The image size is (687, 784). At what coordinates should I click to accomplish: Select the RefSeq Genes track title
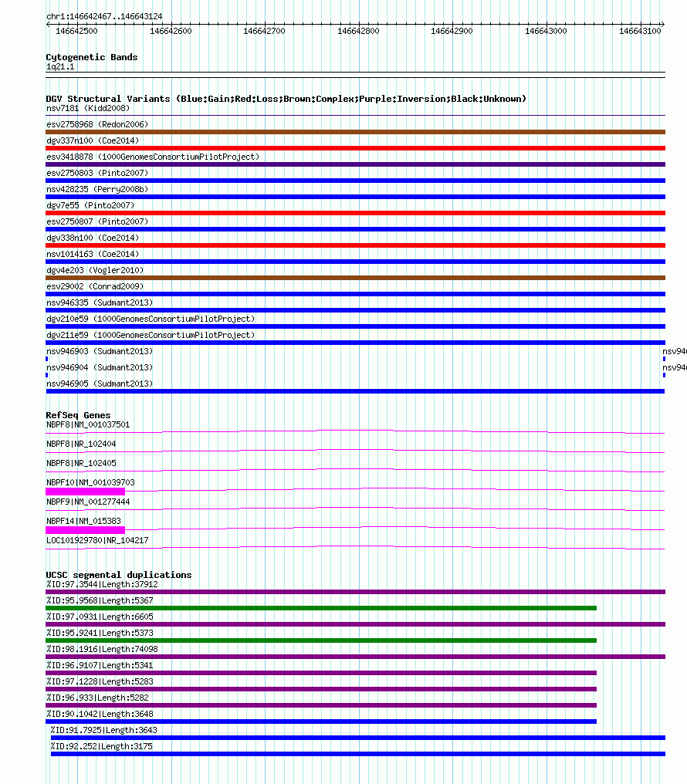(78, 415)
